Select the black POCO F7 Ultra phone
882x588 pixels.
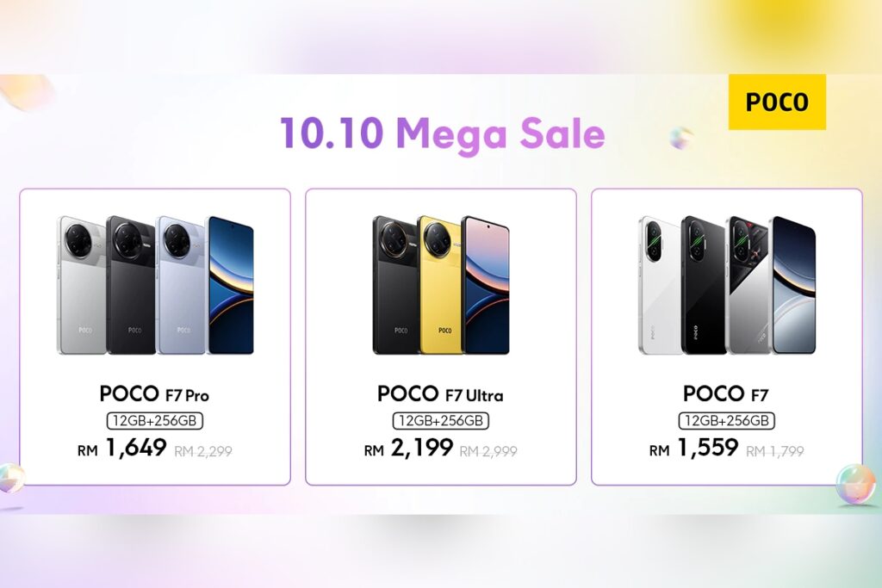[395, 284]
